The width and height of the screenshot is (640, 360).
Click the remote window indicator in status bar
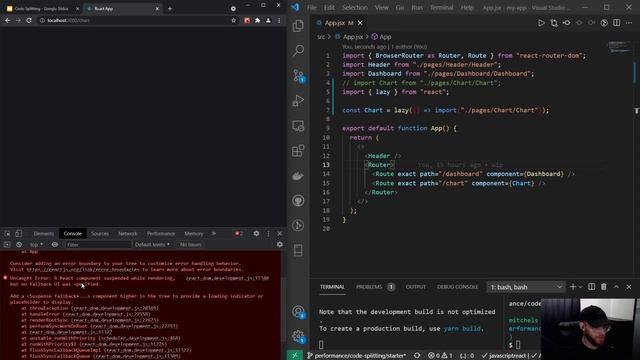(295, 355)
